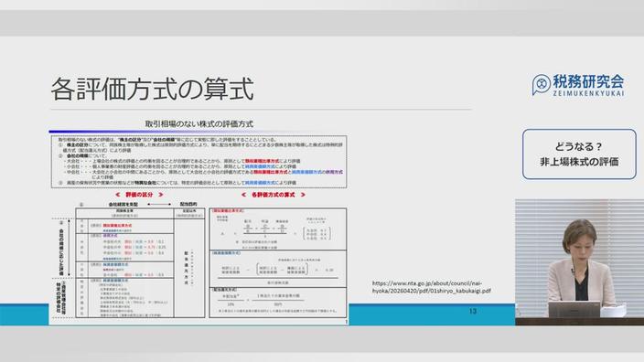Open the nta.go.jp PDF source URL

[x=431, y=287]
